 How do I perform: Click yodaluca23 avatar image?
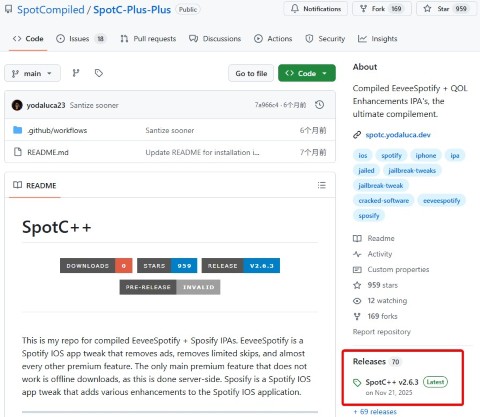pos(17,105)
